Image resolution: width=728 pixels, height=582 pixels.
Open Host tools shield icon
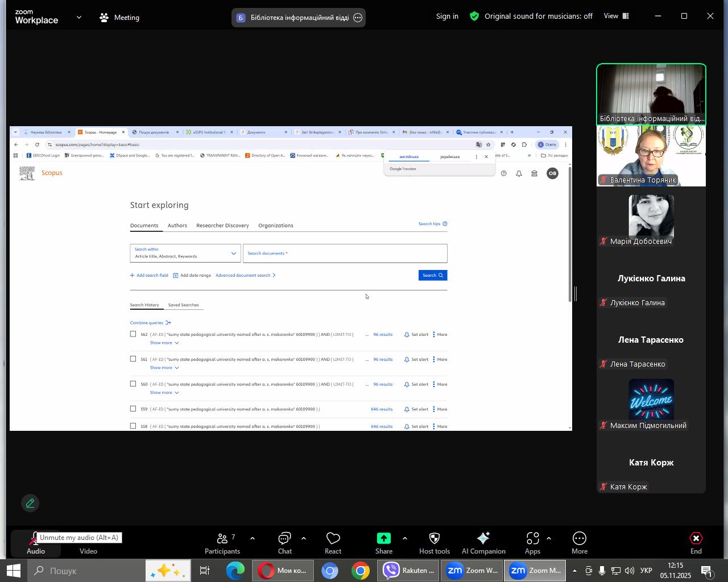[x=435, y=543]
